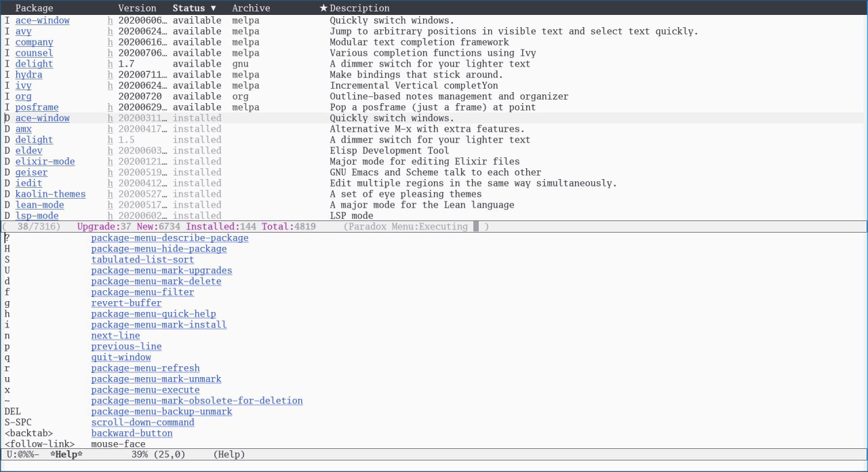Open the avy package link

pos(23,31)
